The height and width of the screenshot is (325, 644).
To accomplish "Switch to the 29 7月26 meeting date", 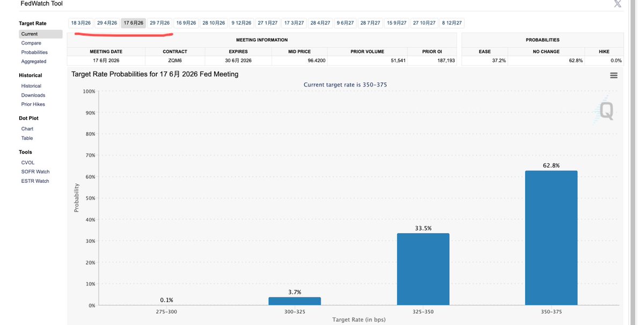I will tap(160, 23).
